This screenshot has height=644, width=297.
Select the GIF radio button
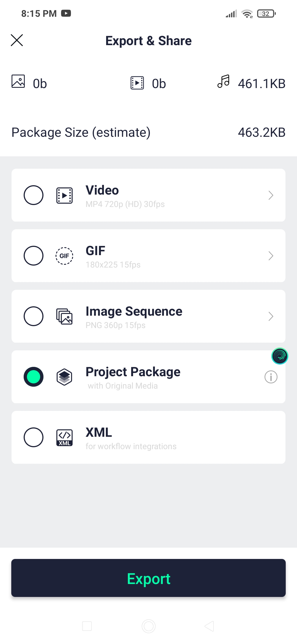(x=34, y=256)
